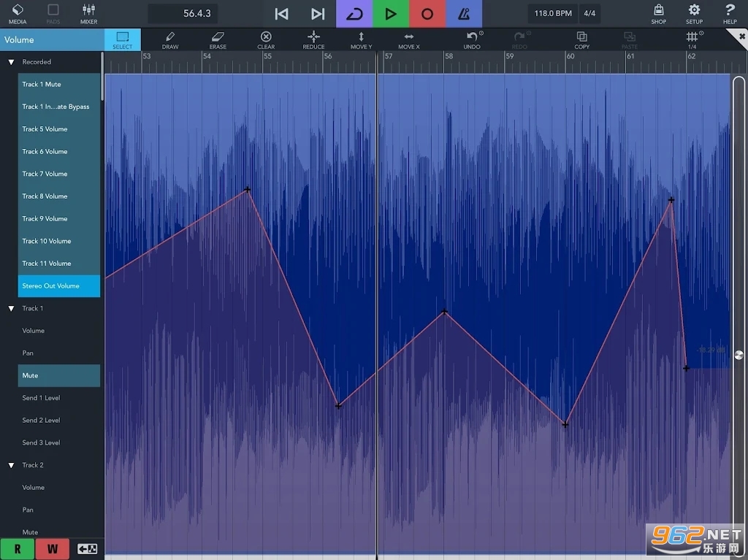The height and width of the screenshot is (560, 748).
Task: Select Track 5 Volume in list
Action: click(x=58, y=129)
